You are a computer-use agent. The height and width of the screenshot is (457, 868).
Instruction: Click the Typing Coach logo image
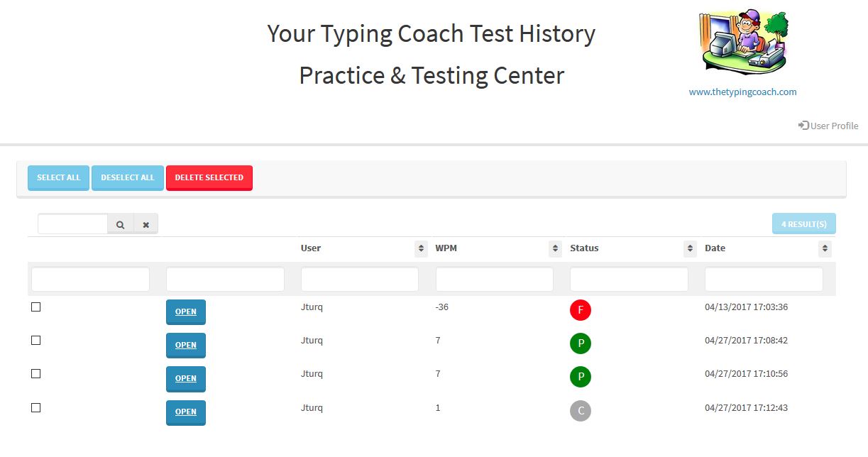[x=742, y=41]
